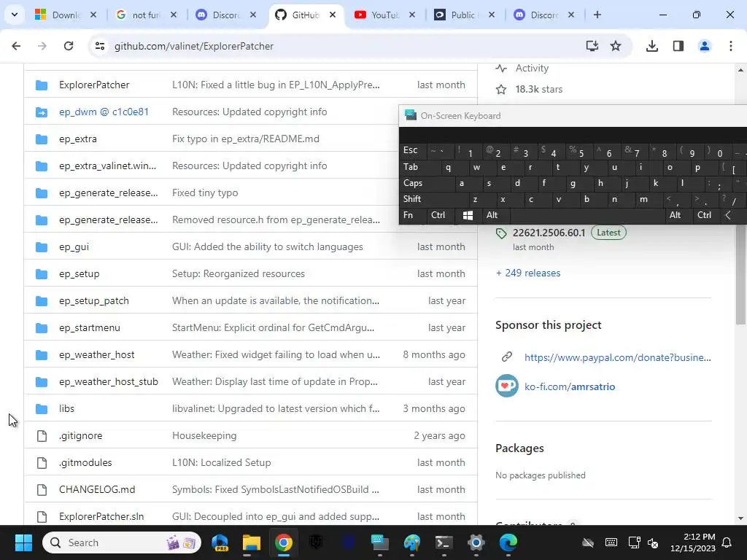Click the libs folder icon
Image resolution: width=747 pixels, height=560 pixels.
(x=42, y=408)
